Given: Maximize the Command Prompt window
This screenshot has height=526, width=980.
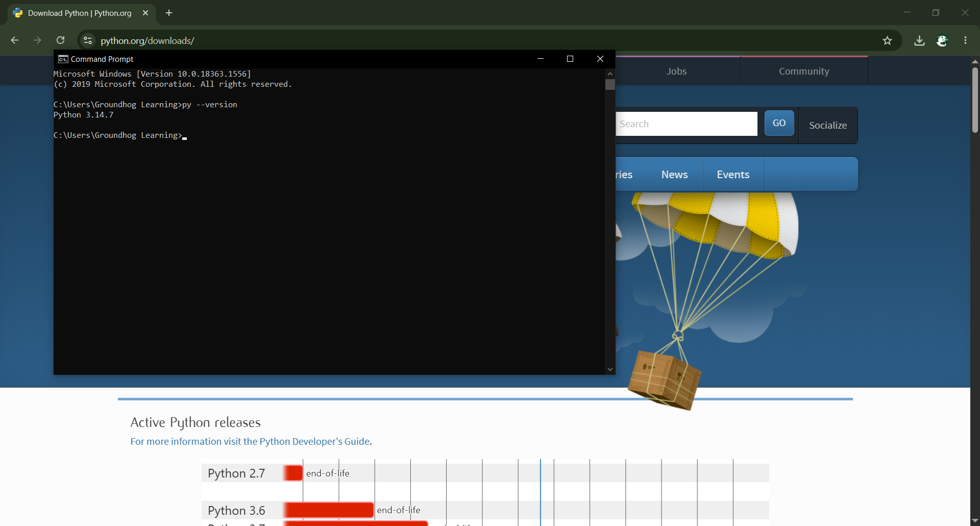Looking at the screenshot, I should 570,59.
